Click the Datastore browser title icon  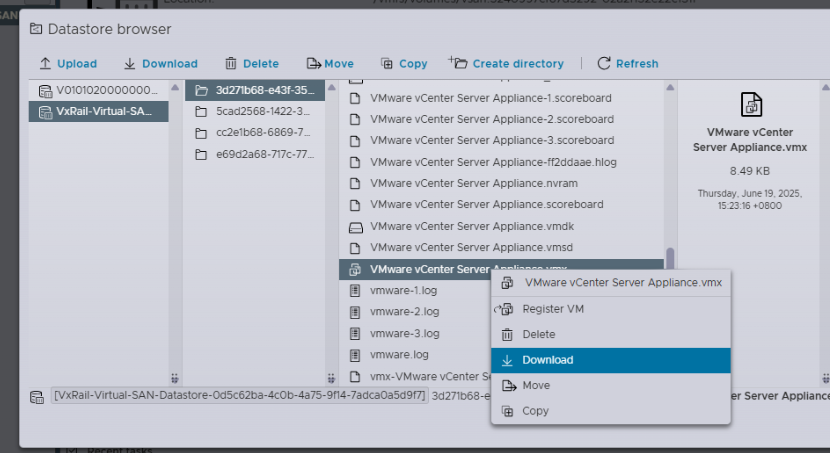click(36, 29)
